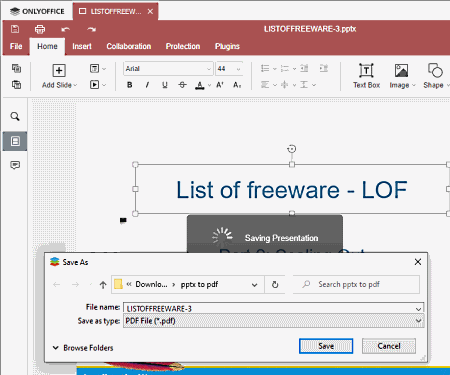Viewport: 450px width, 375px height.
Task: Click the line spacing icon
Action: click(x=304, y=85)
